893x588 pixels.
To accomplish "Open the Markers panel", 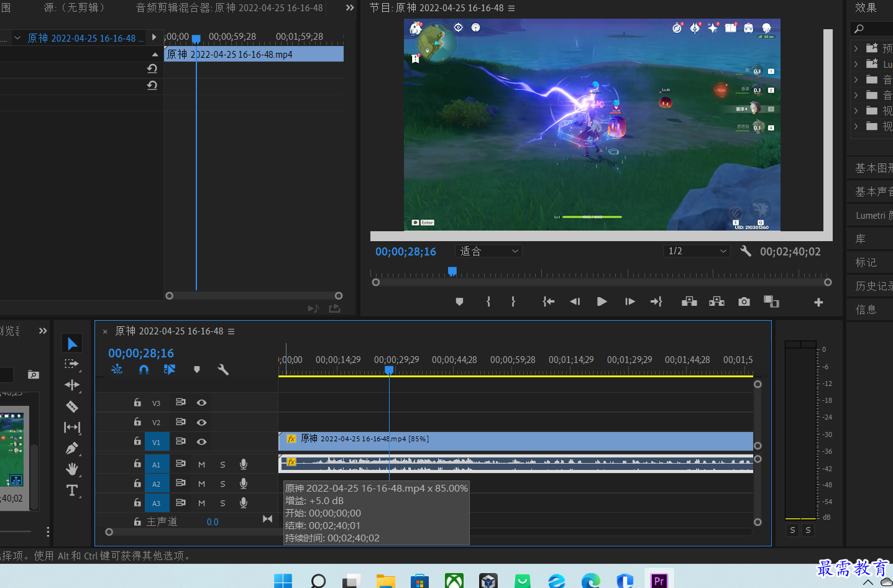I will [x=866, y=262].
